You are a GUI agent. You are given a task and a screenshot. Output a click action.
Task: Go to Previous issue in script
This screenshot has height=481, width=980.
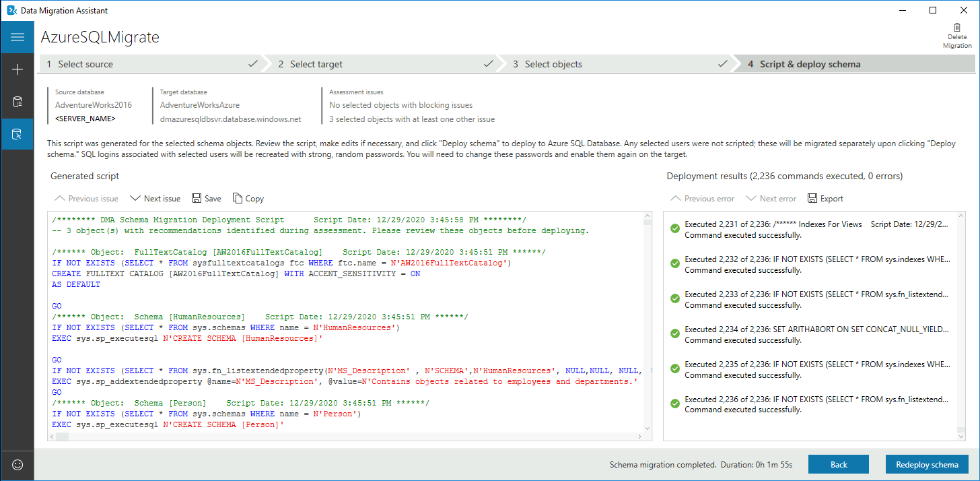pyautogui.click(x=87, y=199)
